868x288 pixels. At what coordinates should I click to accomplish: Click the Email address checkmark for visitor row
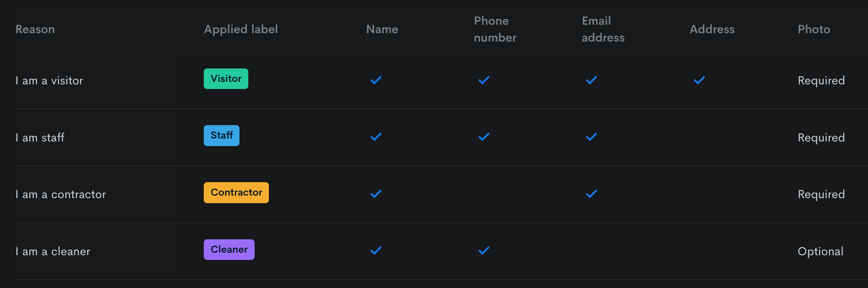click(592, 80)
